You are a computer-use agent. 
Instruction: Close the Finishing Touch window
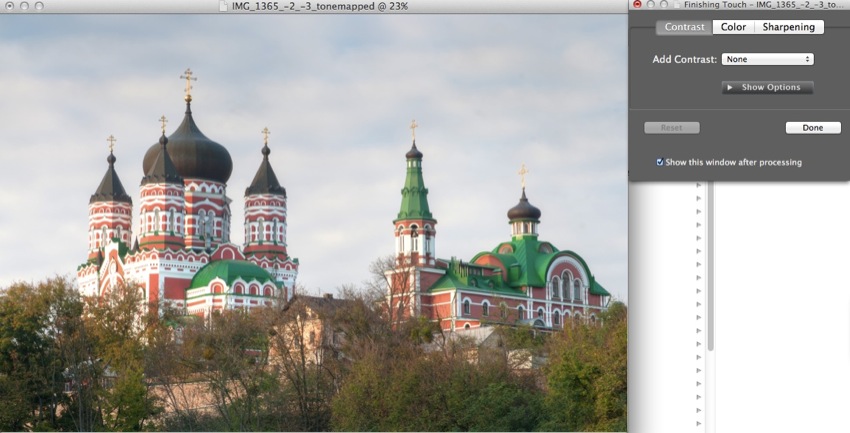click(x=638, y=4)
